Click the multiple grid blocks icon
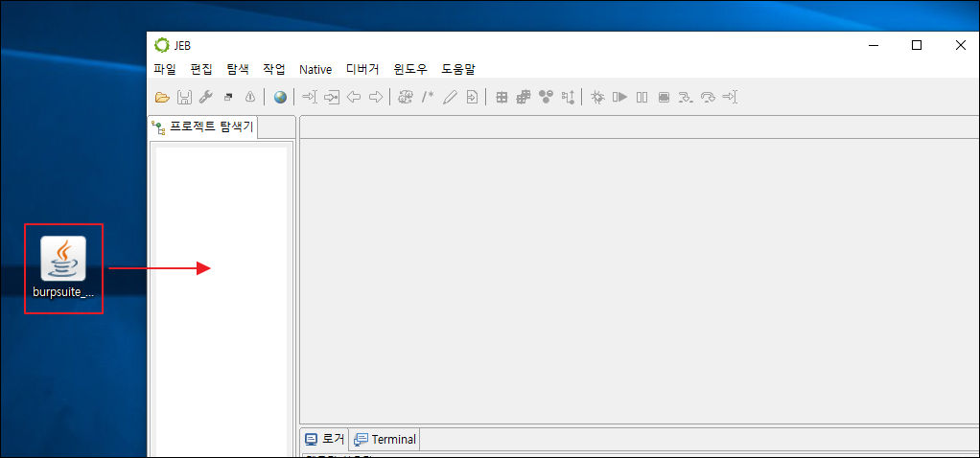Image resolution: width=980 pixels, height=458 pixels. pyautogui.click(x=524, y=97)
